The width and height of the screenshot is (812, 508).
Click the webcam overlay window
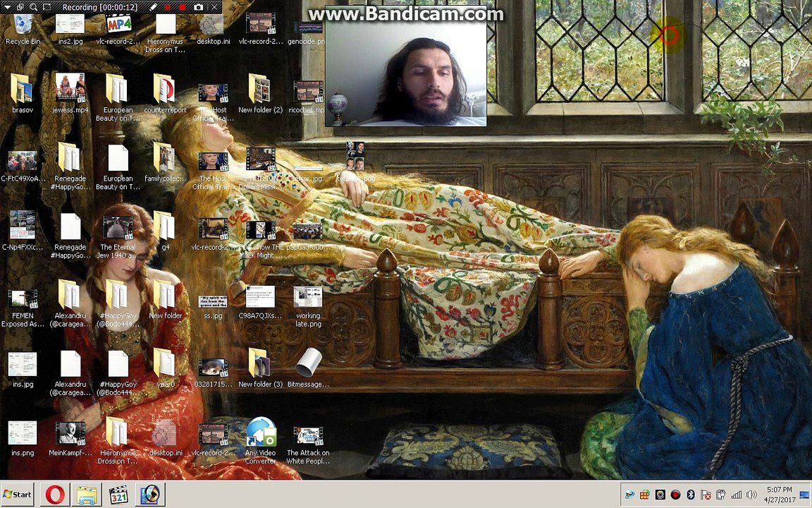point(405,66)
